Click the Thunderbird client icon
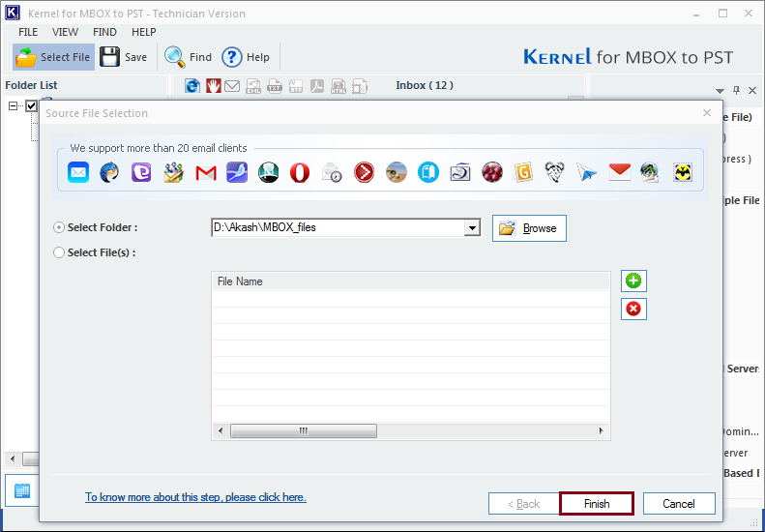Image resolution: width=765 pixels, height=532 pixels. 109,172
